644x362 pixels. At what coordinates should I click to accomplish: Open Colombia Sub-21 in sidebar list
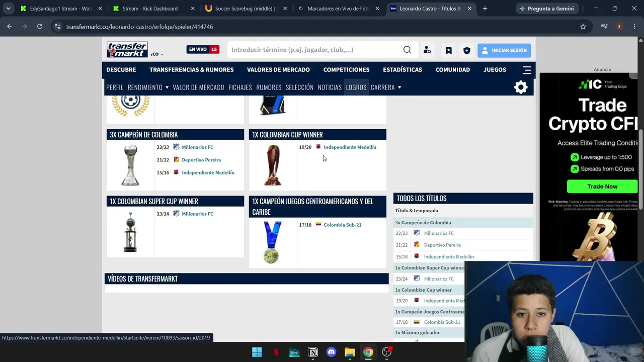pos(442,322)
